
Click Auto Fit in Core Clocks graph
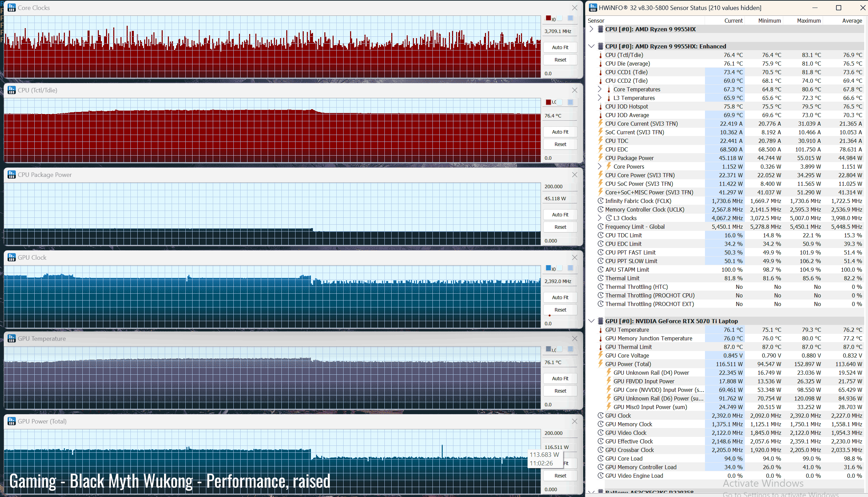pos(560,47)
